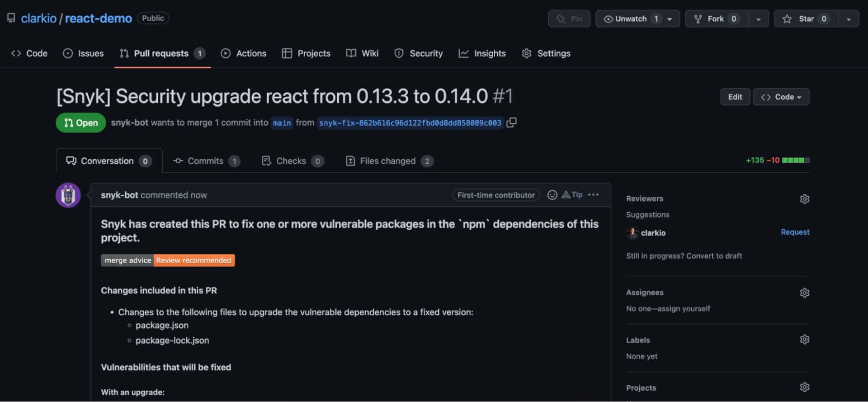Copy the head branch name icon
The image size is (868, 402).
(x=511, y=123)
